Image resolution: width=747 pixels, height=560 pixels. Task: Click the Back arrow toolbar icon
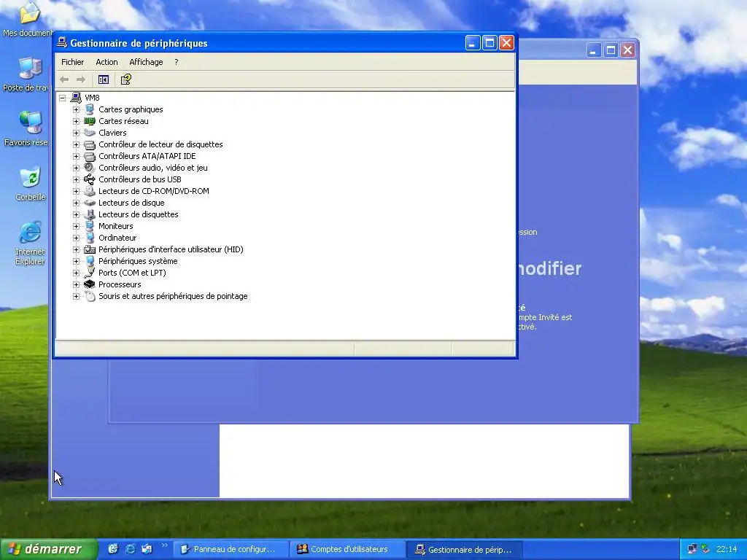pos(64,79)
